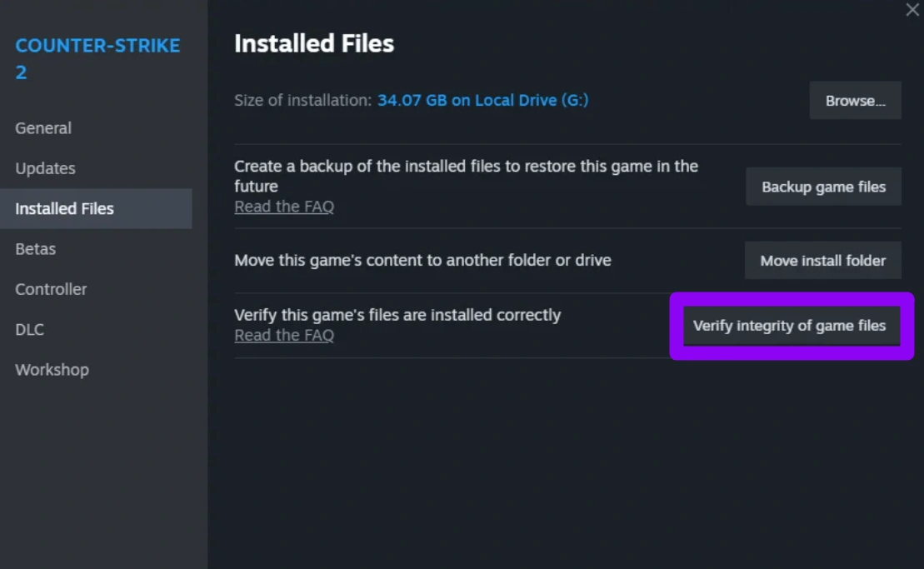Click the Installed Files page heading
The height and width of the screenshot is (569, 924).
coord(314,43)
